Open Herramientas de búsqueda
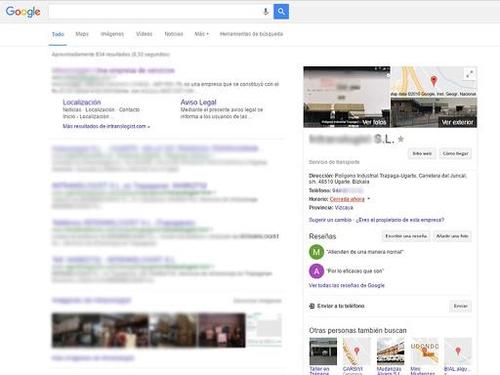Image resolution: width=500 pixels, height=375 pixels. point(251,34)
